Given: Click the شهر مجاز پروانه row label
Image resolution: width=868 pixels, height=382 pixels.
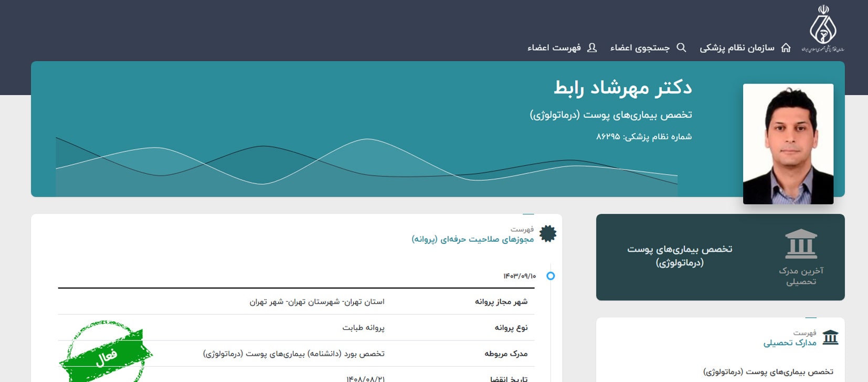Looking at the screenshot, I should [501, 302].
